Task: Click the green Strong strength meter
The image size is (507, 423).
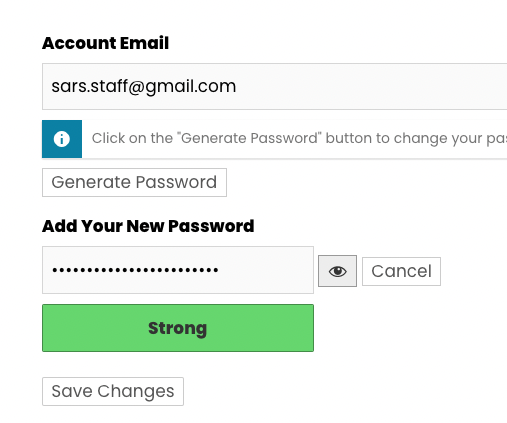Action: [178, 328]
